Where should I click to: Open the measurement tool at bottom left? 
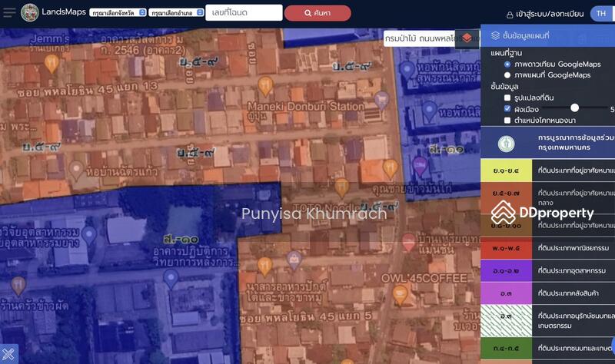click(8, 355)
